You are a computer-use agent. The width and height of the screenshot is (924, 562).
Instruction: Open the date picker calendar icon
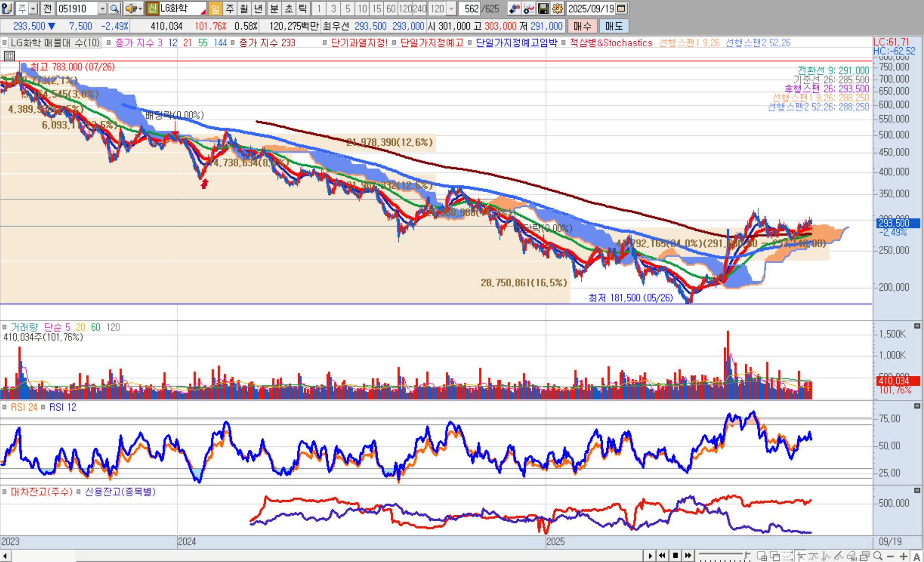(x=621, y=9)
